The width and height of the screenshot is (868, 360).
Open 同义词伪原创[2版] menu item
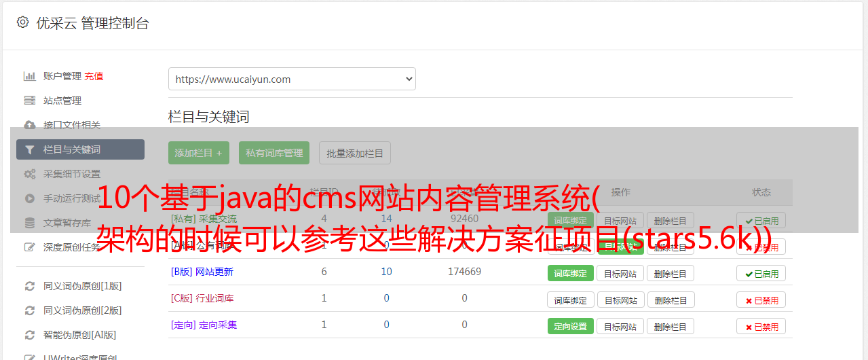click(x=83, y=310)
